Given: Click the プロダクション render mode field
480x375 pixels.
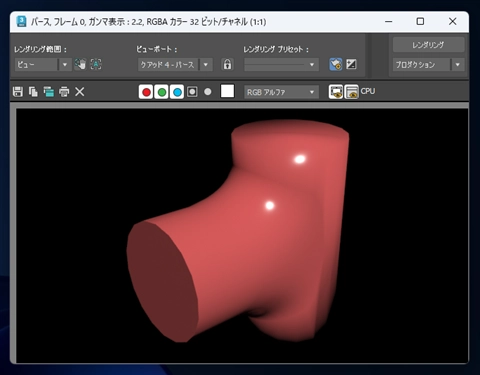Looking at the screenshot, I should pyautogui.click(x=422, y=64).
